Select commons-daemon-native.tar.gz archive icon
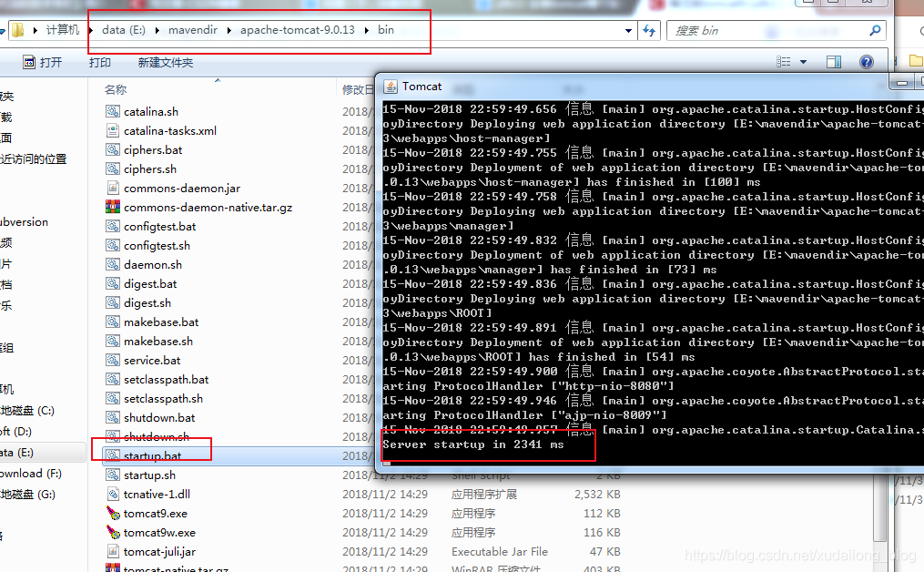The width and height of the screenshot is (924, 572). (113, 207)
